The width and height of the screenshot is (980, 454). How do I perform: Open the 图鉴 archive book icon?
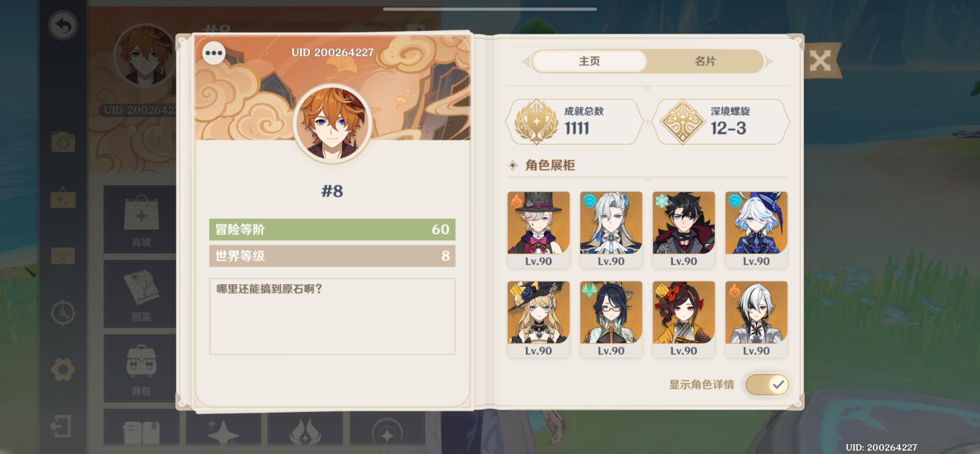(141, 294)
